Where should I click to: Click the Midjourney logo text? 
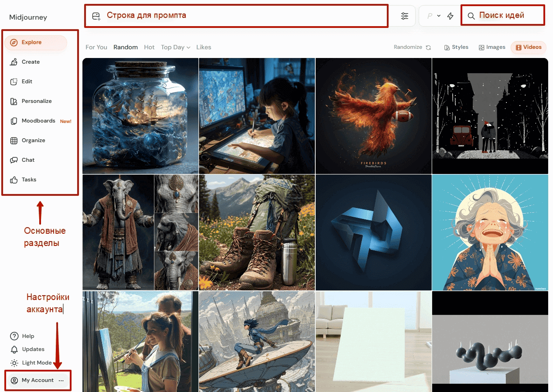[x=28, y=17]
